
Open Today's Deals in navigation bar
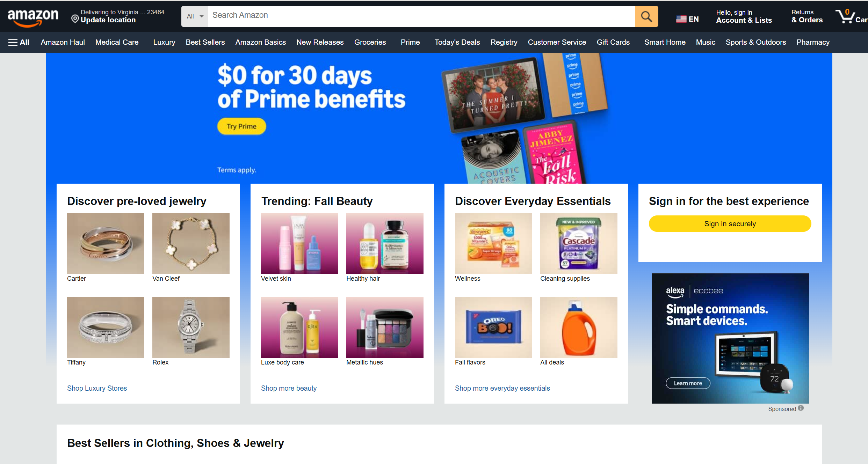pyautogui.click(x=457, y=42)
